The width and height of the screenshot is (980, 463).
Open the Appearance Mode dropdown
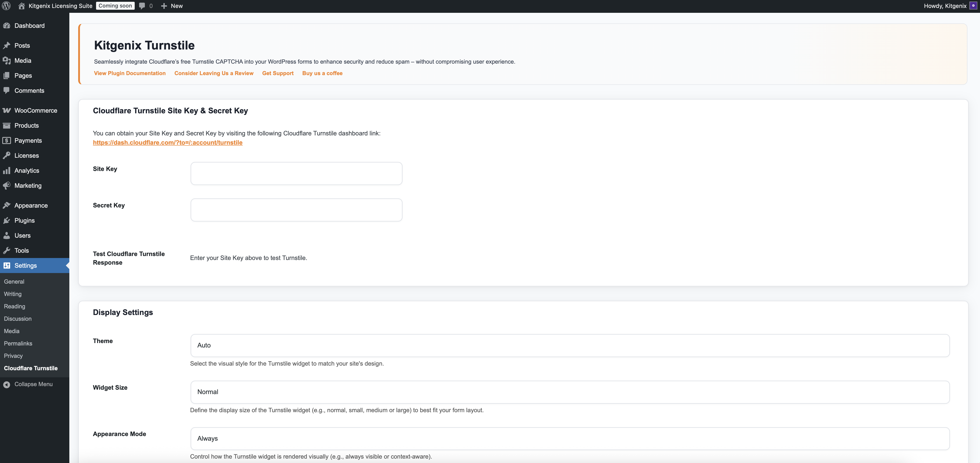pyautogui.click(x=569, y=438)
